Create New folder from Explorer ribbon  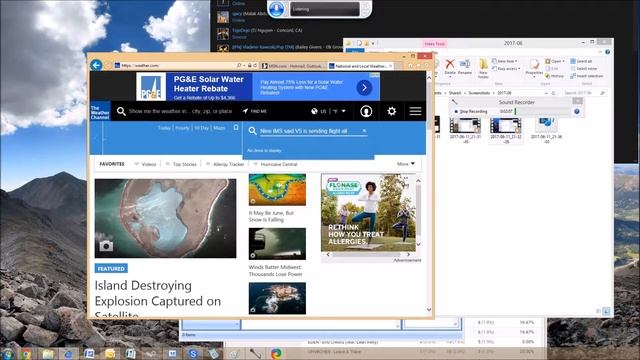(483, 69)
